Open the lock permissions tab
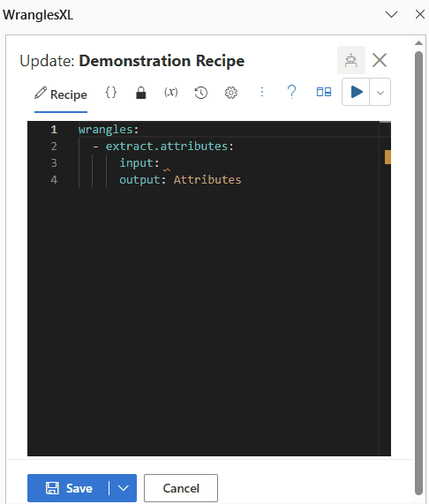 coord(140,93)
